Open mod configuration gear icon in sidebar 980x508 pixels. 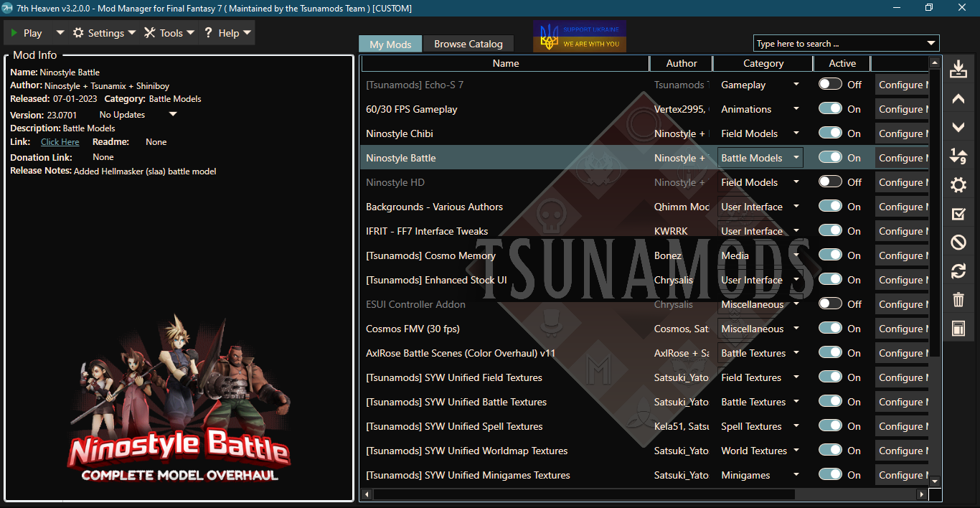coord(958,185)
